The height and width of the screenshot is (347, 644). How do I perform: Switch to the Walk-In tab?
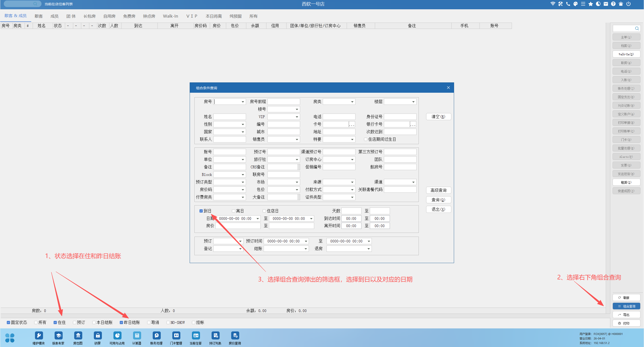coord(170,16)
